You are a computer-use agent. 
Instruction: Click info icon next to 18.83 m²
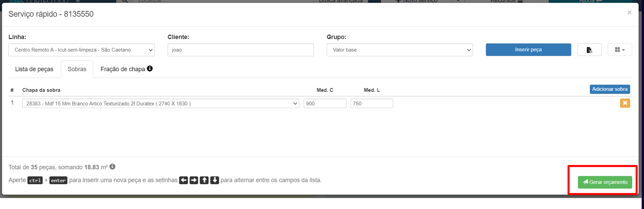click(x=112, y=167)
